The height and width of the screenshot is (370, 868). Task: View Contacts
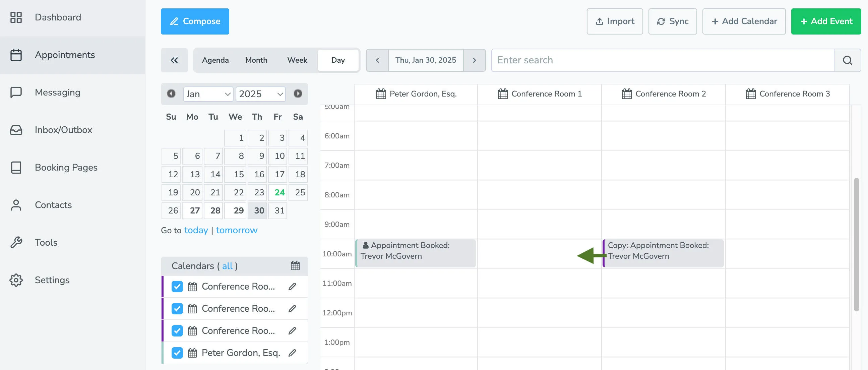53,205
